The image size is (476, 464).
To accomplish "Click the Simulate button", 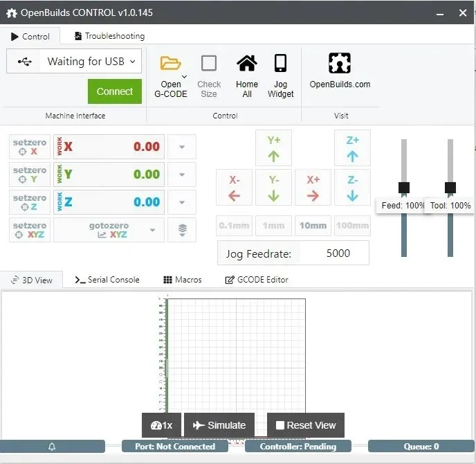I will coord(219,425).
